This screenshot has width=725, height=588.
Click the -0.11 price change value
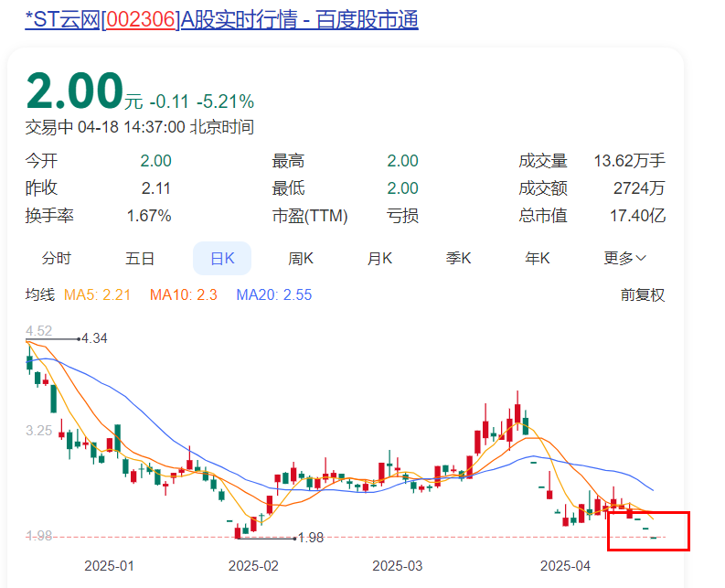click(x=169, y=102)
